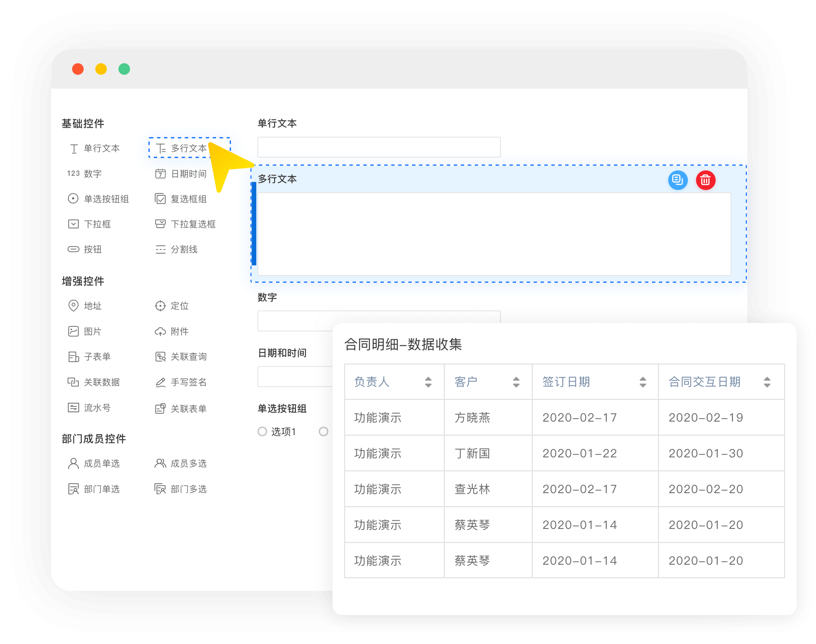This screenshot has width=816, height=644.
Task: Choose the 图片 image control icon
Action: coord(73,331)
